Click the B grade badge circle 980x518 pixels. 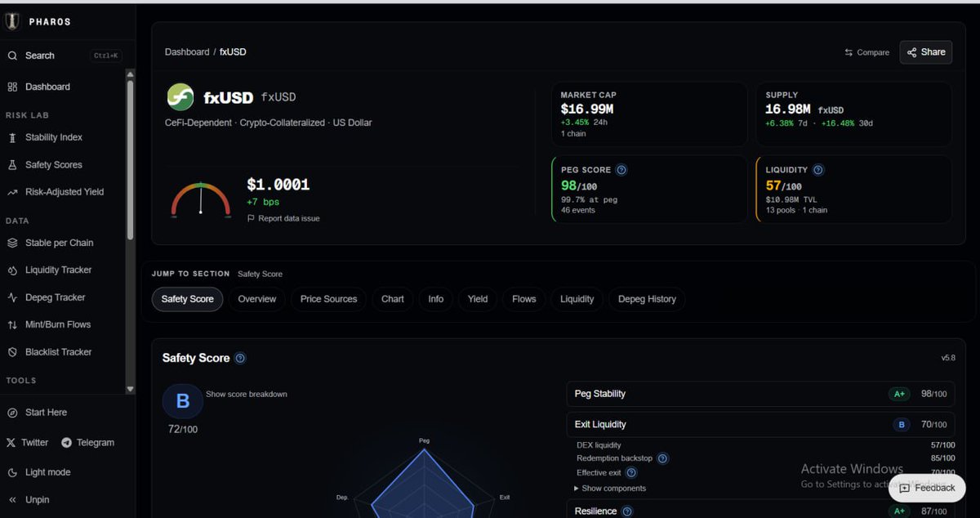click(x=183, y=401)
